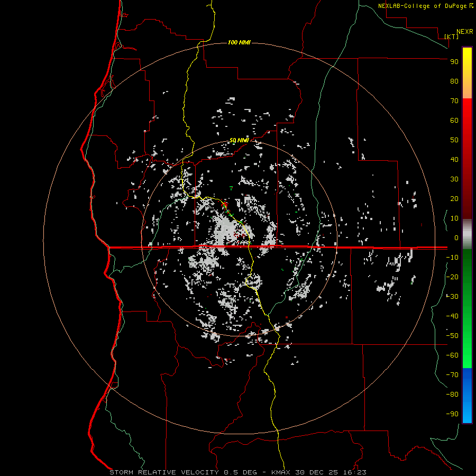The height and width of the screenshot is (476, 476).
Task: Click the 80 value on velocity scale
Action: pyautogui.click(x=454, y=81)
